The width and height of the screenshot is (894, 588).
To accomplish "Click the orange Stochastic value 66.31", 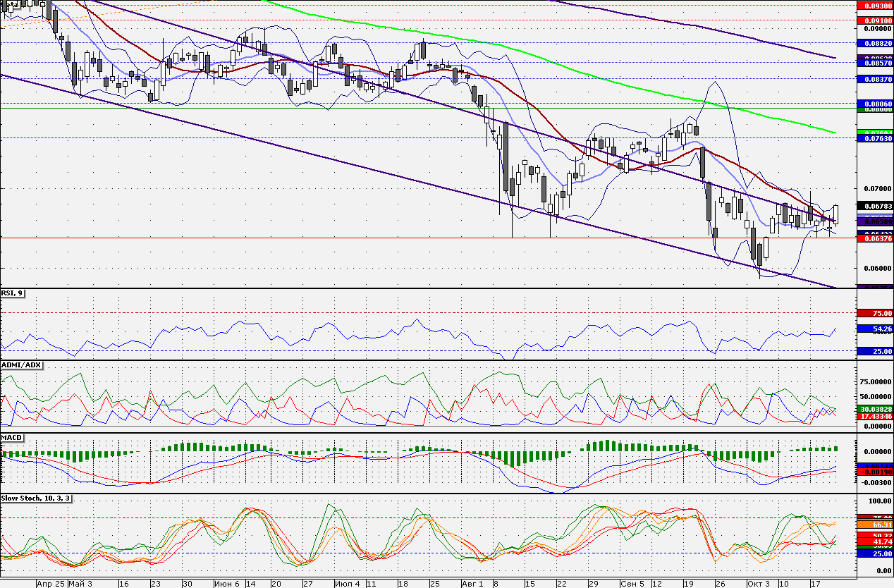I will tap(875, 525).
